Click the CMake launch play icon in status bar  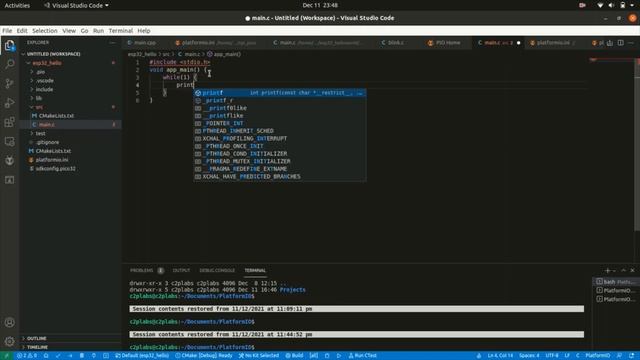(339, 356)
